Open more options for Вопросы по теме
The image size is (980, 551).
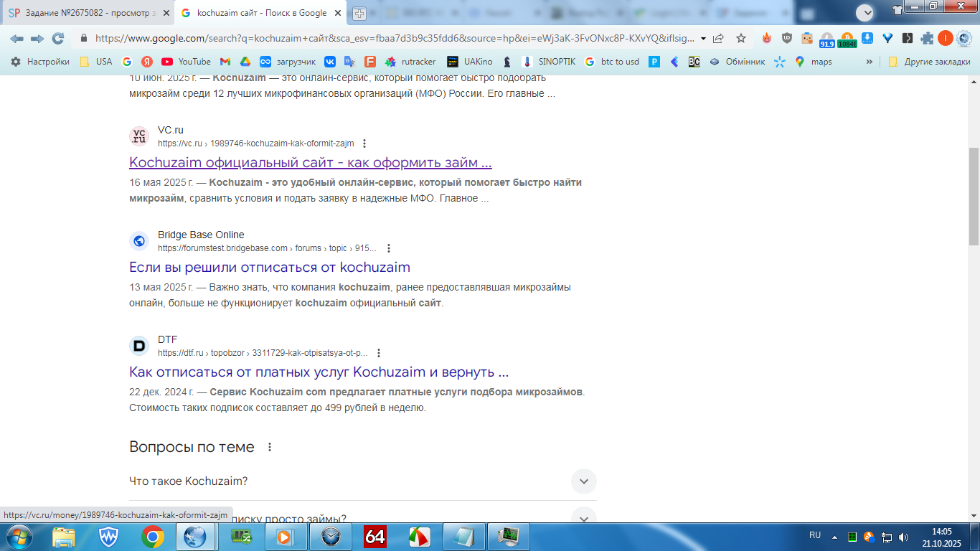click(270, 447)
